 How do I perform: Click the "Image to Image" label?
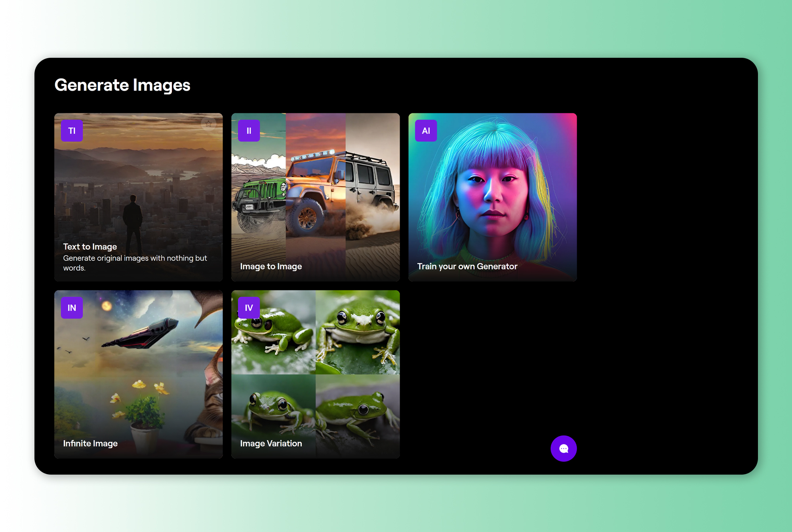tap(271, 266)
